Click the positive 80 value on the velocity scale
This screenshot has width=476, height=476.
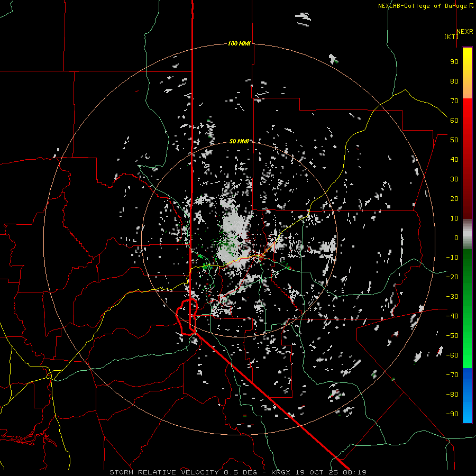tap(454, 81)
